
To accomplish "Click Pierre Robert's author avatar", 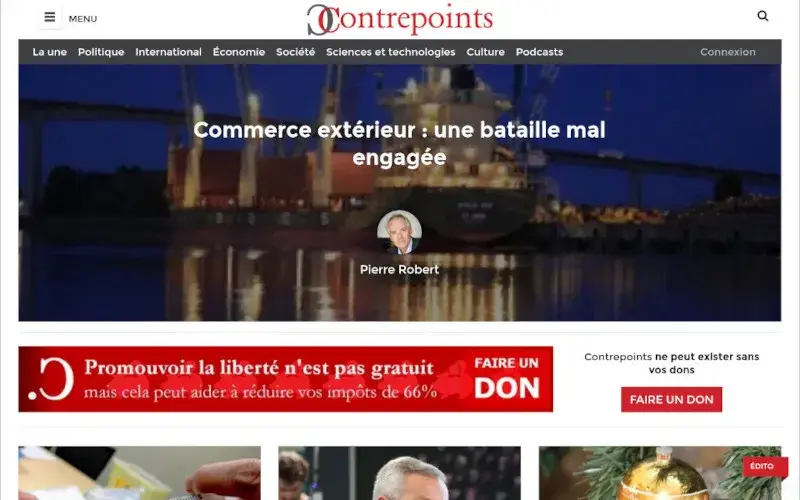I will coord(399,232).
